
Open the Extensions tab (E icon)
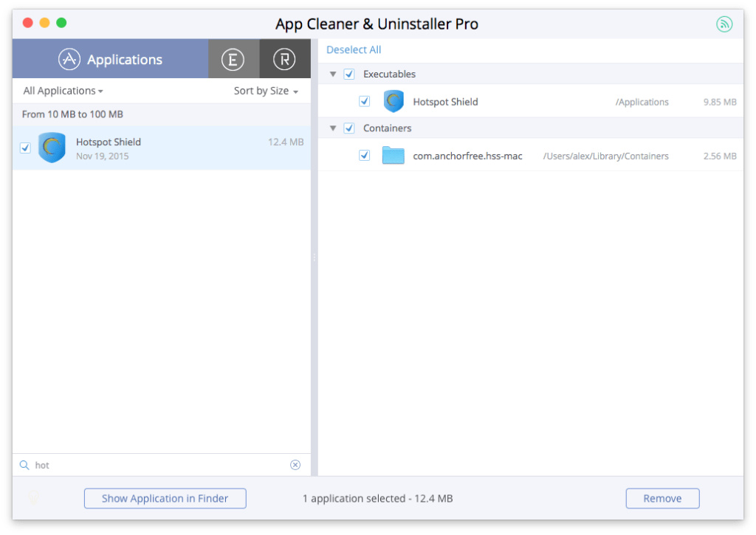[x=233, y=59]
